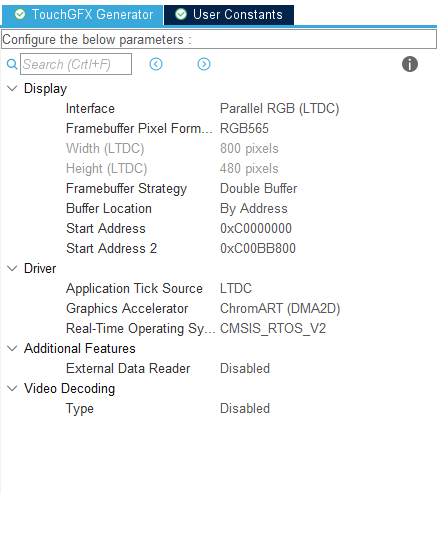This screenshot has height=544, width=440.
Task: Click the search magnifier icon
Action: pos(12,64)
